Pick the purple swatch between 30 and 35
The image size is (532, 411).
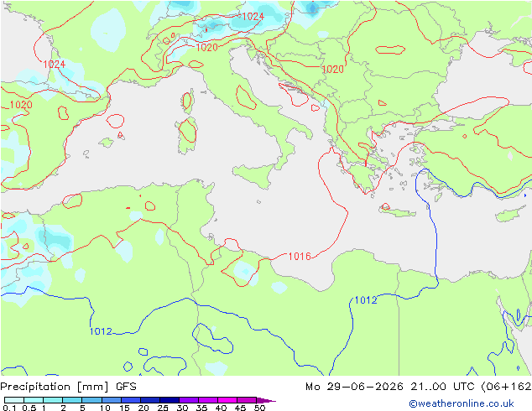pyautogui.click(x=188, y=400)
